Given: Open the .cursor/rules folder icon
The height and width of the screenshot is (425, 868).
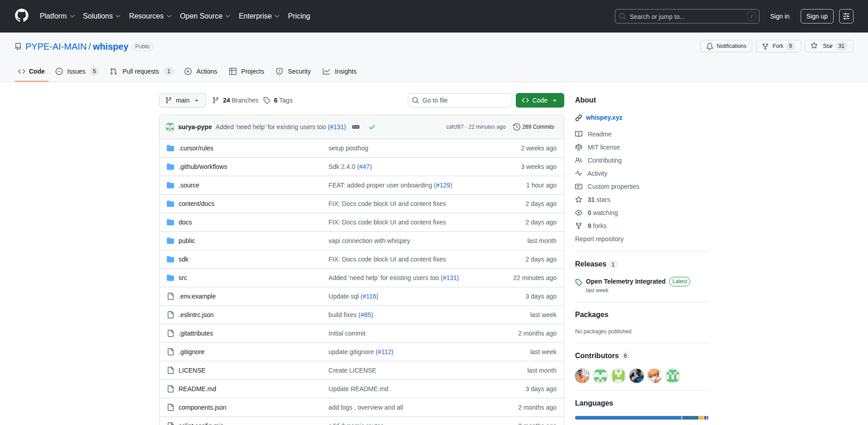Looking at the screenshot, I should click(x=170, y=148).
